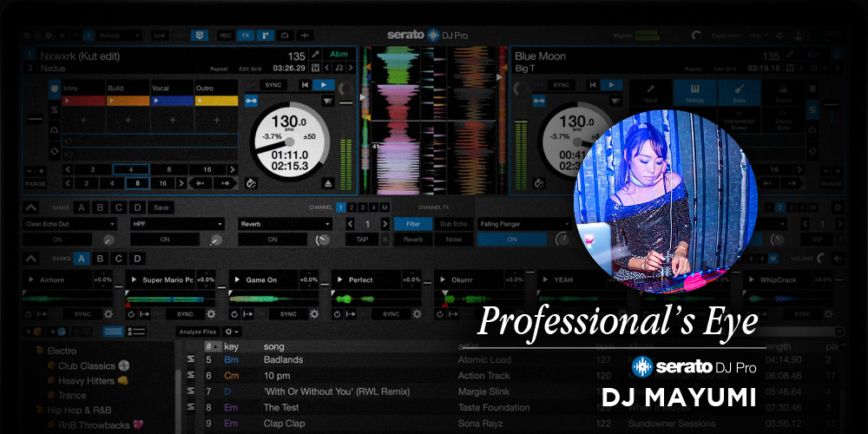Click the TAP tempo button
This screenshot has height=434, width=868.
point(362,240)
